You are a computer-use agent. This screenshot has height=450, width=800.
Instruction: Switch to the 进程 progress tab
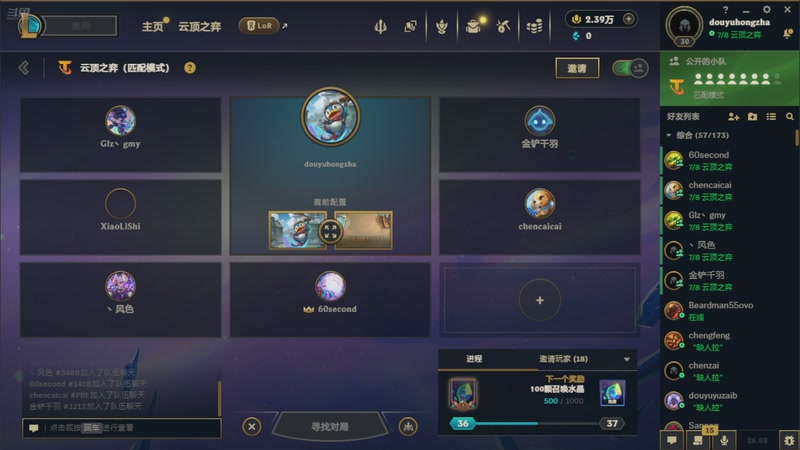[474, 359]
